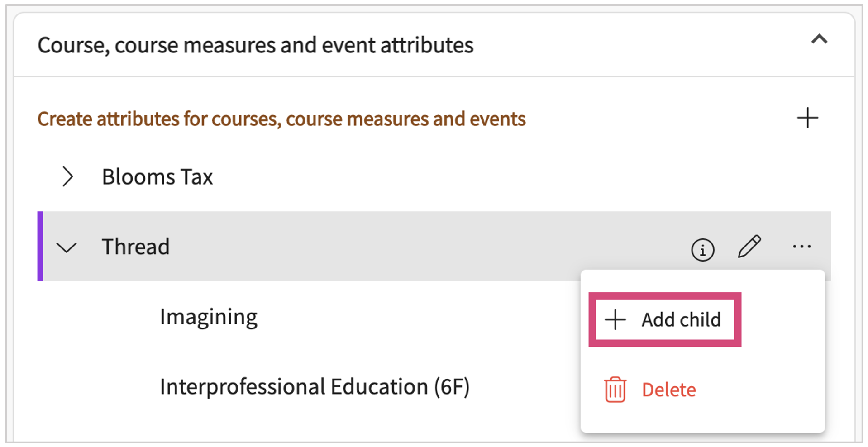The image size is (868, 447).
Task: Click the pencil edit icon for Thread
Action: (749, 247)
